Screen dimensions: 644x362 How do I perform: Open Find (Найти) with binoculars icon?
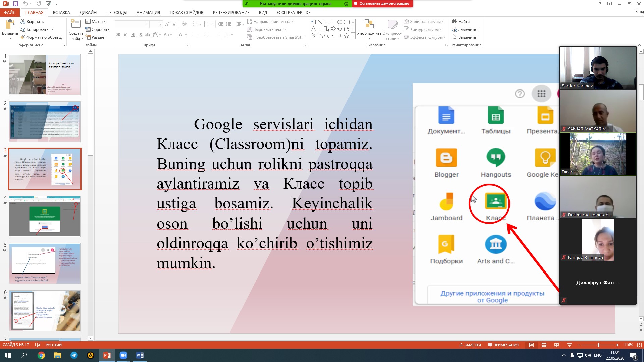click(x=461, y=22)
